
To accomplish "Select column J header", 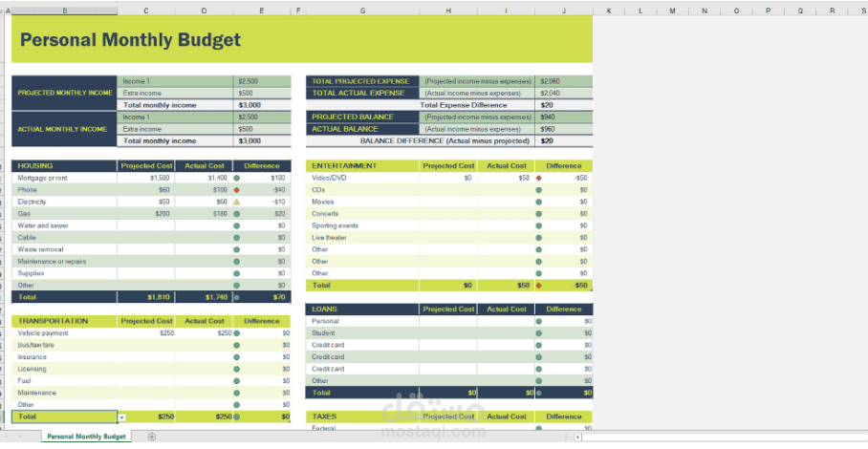I will 564,11.
